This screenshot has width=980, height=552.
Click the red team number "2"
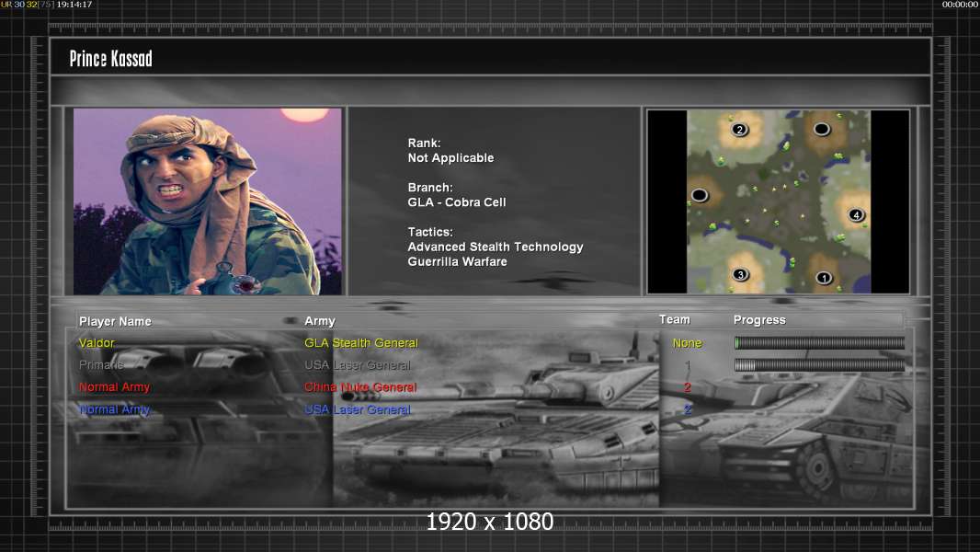pos(688,387)
